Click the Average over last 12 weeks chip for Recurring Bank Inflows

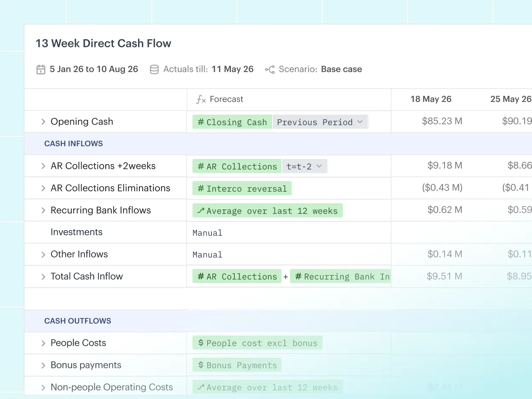(267, 211)
